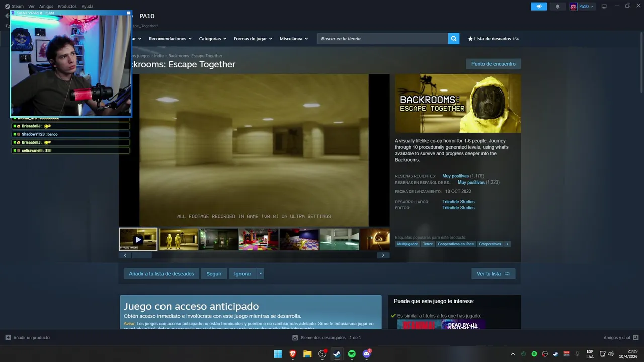Open Añadir un producto
Screen dimensions: 644x362
click(28, 338)
